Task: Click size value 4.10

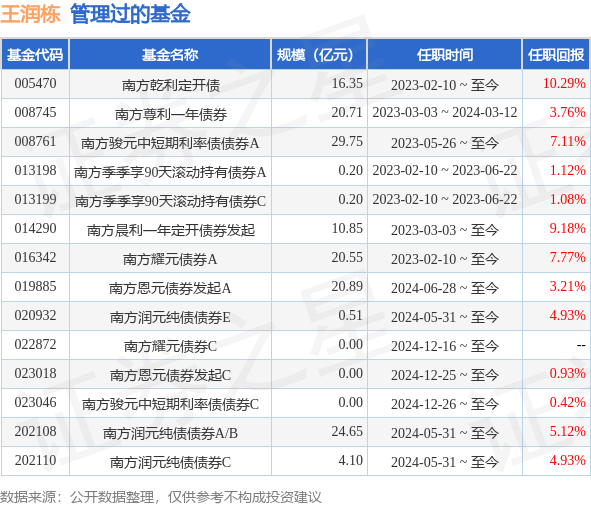Action: tap(351, 461)
